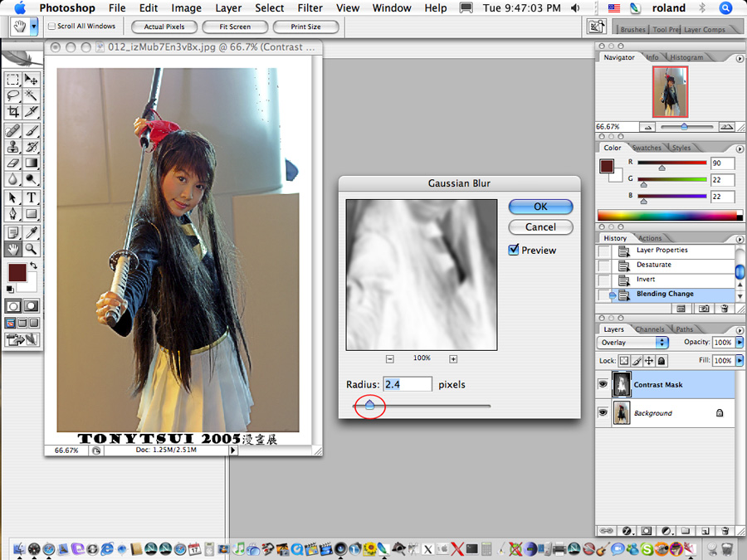
Task: Uncheck the Preview checkbox
Action: coord(514,250)
